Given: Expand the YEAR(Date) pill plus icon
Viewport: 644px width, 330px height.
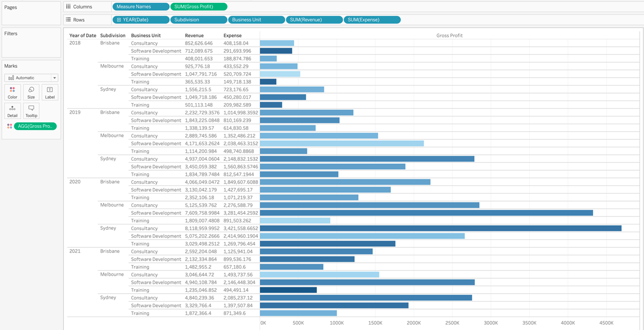Looking at the screenshot, I should (x=119, y=20).
